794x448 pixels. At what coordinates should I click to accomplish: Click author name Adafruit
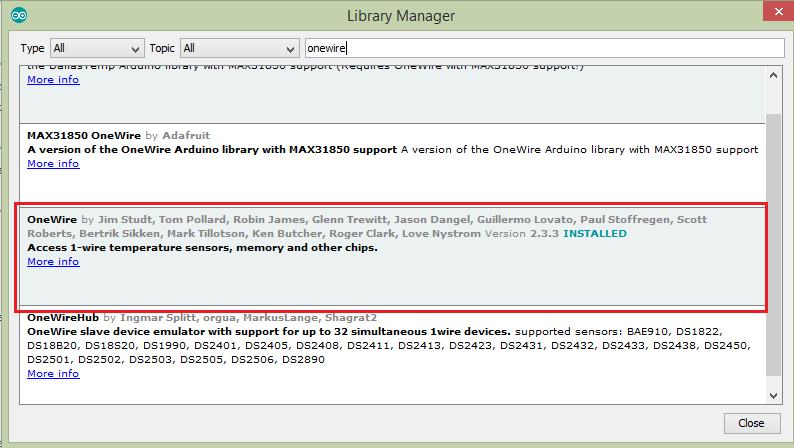click(x=186, y=136)
